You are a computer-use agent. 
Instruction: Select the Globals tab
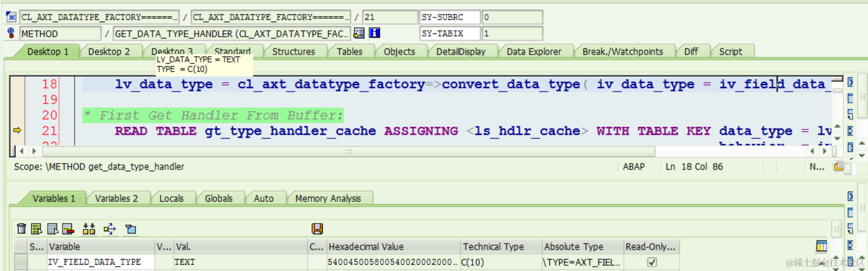[218, 198]
